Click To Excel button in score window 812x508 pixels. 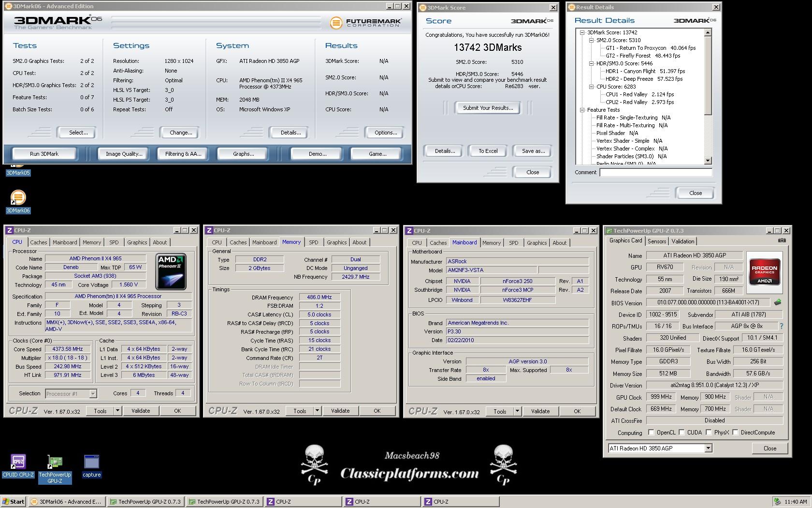click(x=488, y=151)
